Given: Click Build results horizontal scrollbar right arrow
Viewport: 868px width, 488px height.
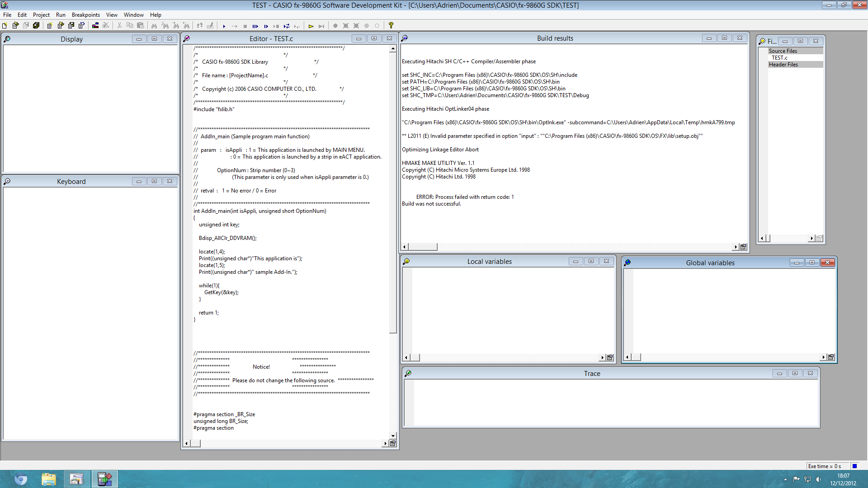Looking at the screenshot, I should [736, 247].
